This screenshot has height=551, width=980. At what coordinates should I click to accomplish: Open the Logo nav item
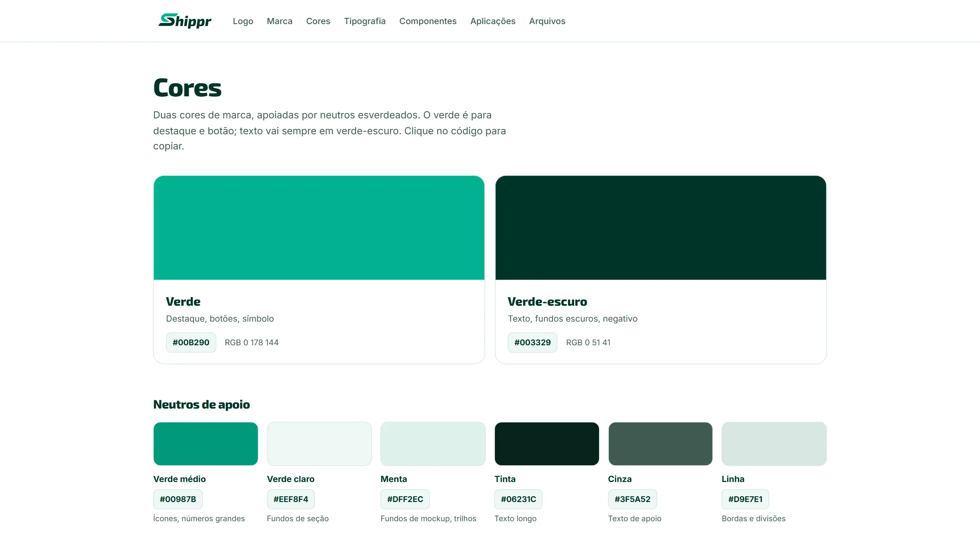[243, 21]
